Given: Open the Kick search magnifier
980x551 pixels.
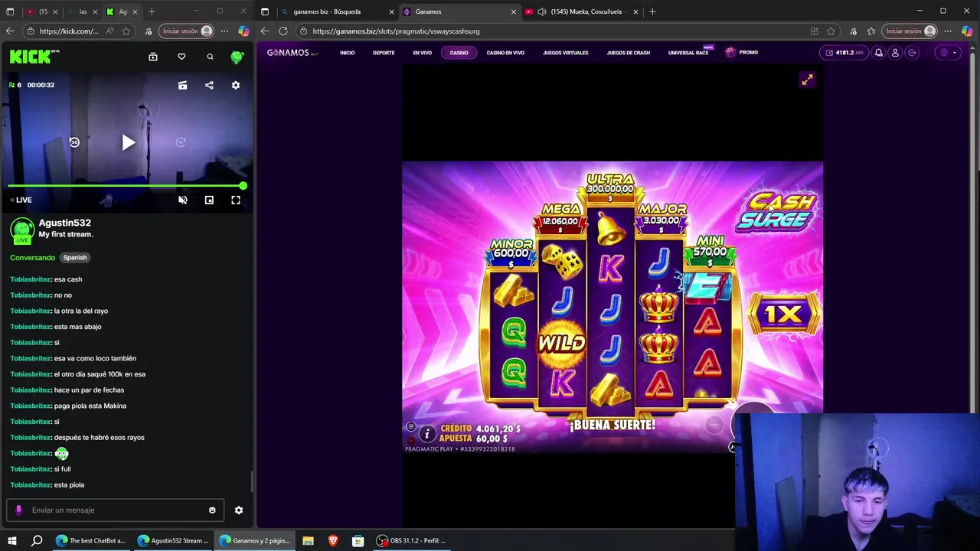Looking at the screenshot, I should [210, 57].
